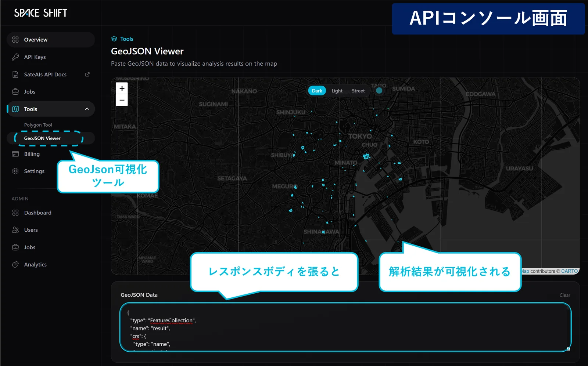The width and height of the screenshot is (588, 366).
Task: Open the Overview page
Action: (x=51, y=40)
